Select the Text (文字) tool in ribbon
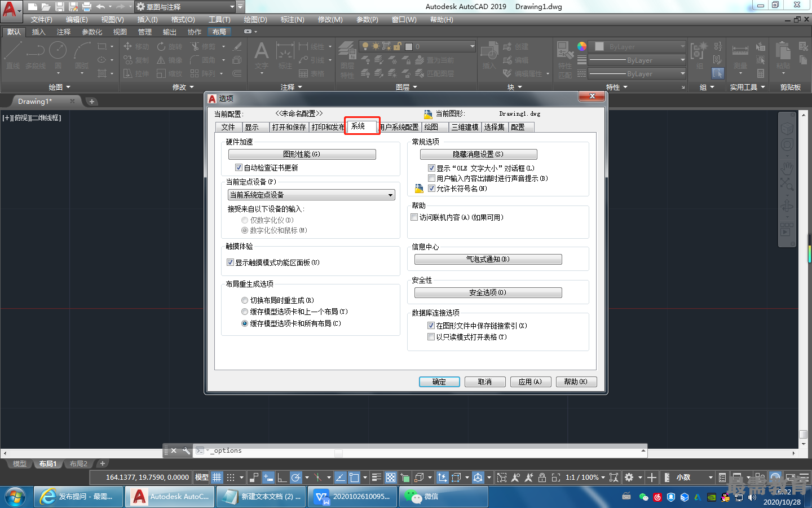812x508 pixels. click(x=261, y=55)
